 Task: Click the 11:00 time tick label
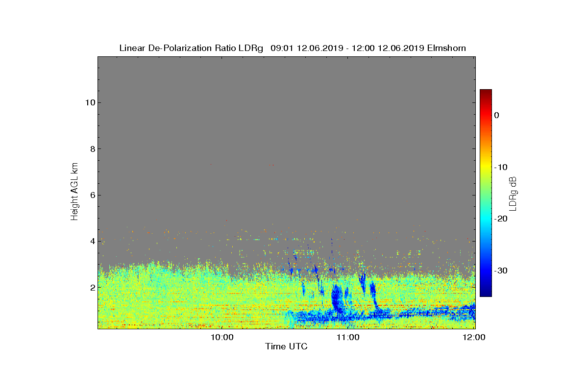click(x=349, y=337)
